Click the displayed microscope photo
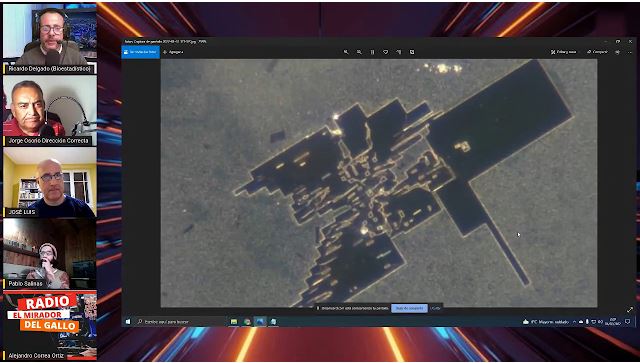The height and width of the screenshot is (363, 640). point(379,183)
